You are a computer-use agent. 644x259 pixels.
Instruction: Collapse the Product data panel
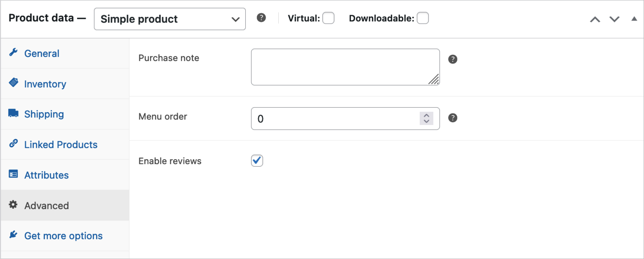tap(635, 19)
